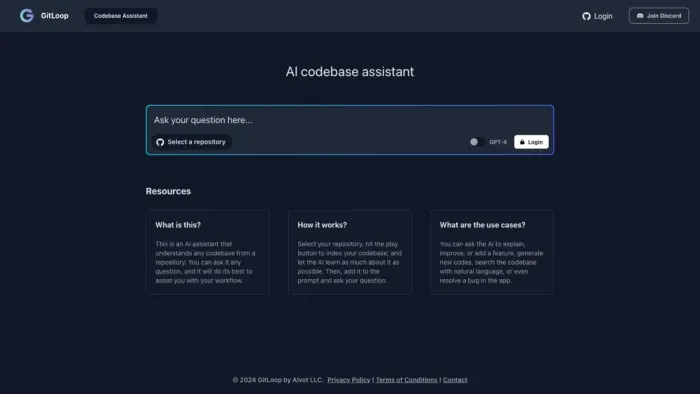Click the Discord icon in Join Discord button

[640, 16]
